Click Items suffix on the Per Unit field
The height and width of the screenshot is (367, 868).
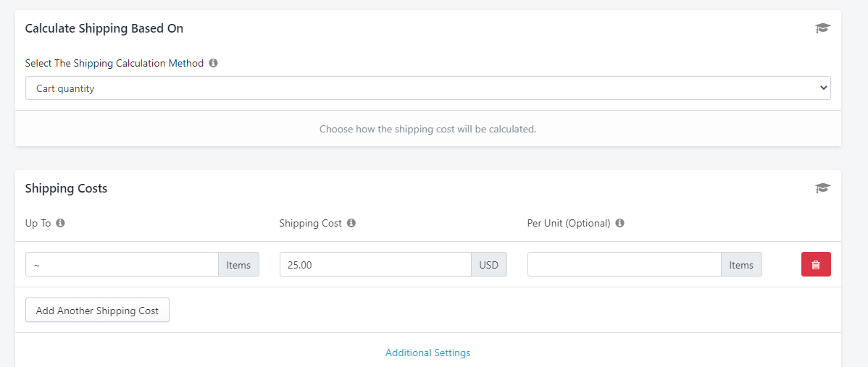click(741, 265)
